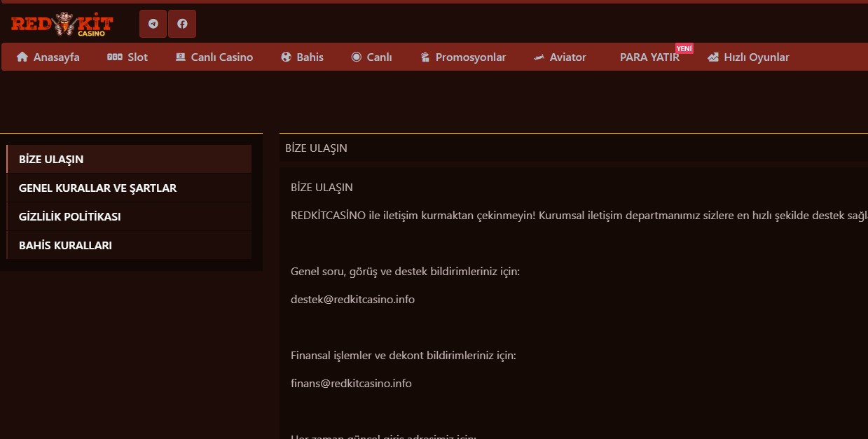868x439 pixels.
Task: Click the BİZE ULAŞIN panel header
Action: click(x=574, y=148)
